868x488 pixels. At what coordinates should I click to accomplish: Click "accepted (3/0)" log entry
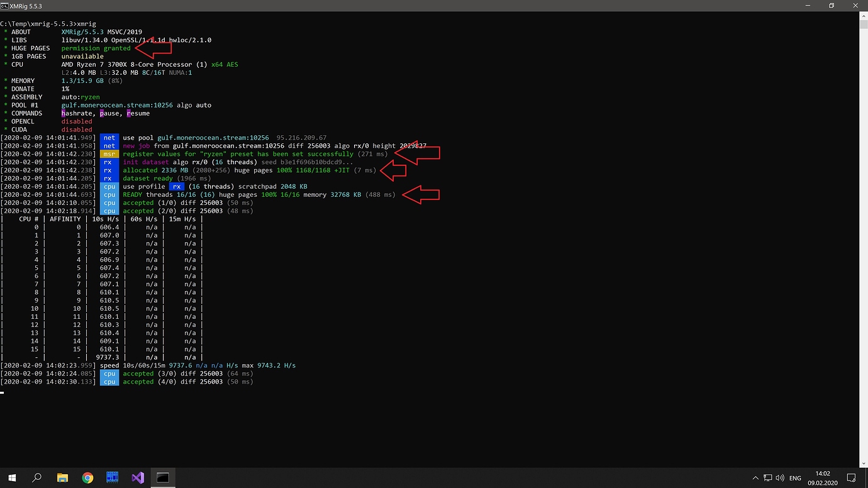coord(150,374)
